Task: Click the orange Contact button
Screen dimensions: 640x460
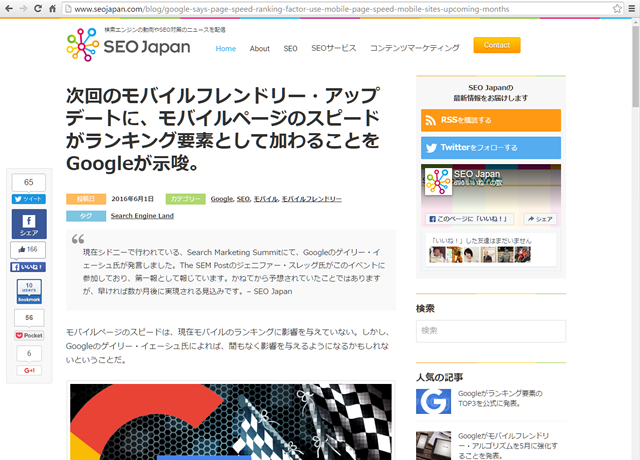Action: [x=496, y=45]
